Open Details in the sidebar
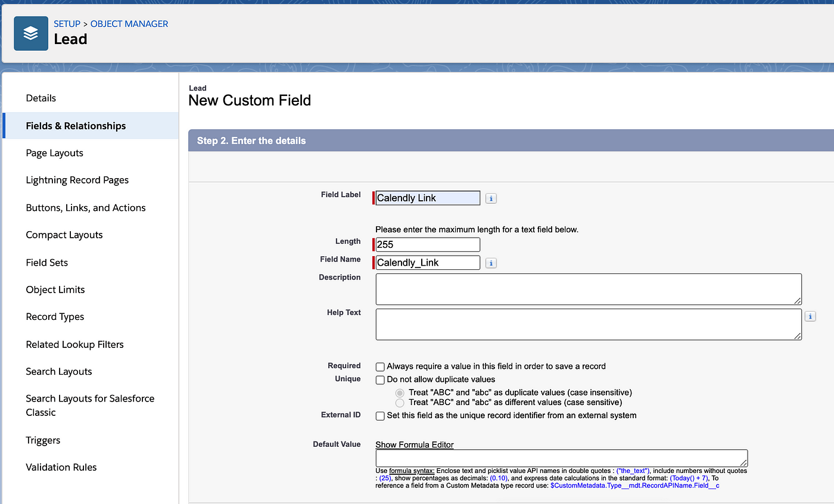Screen dimensions: 834x504 (41, 98)
